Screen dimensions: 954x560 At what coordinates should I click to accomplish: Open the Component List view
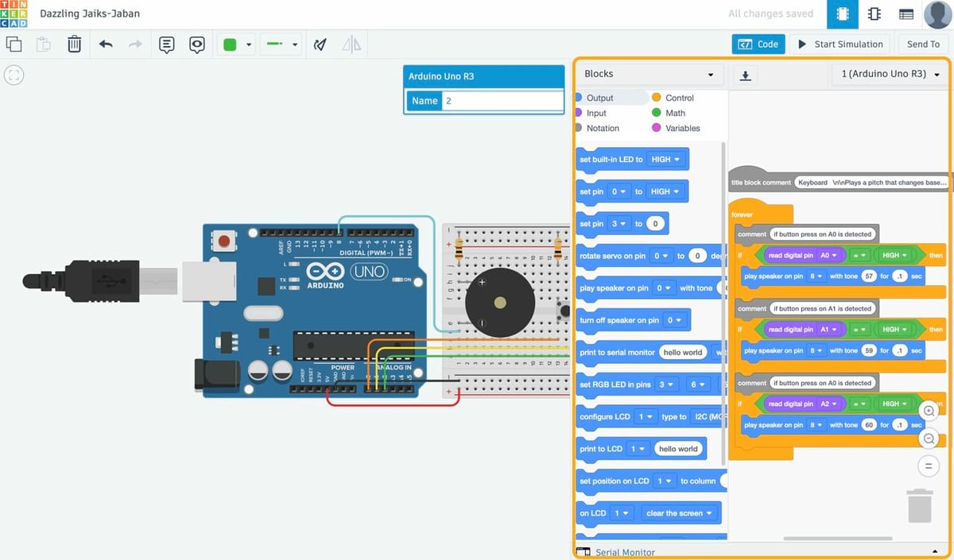pos(906,14)
